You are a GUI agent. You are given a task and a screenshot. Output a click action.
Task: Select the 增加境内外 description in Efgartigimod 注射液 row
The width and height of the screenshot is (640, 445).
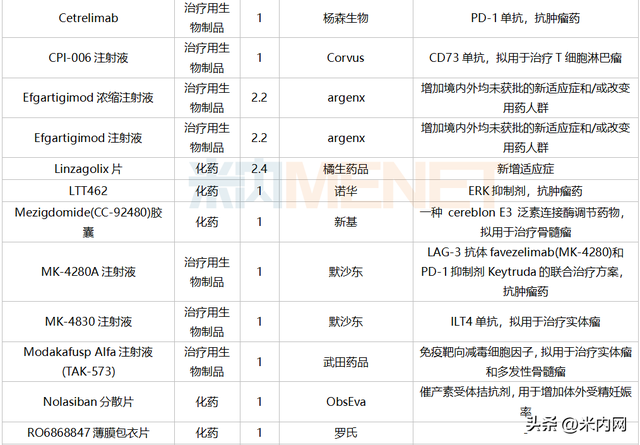525,138
